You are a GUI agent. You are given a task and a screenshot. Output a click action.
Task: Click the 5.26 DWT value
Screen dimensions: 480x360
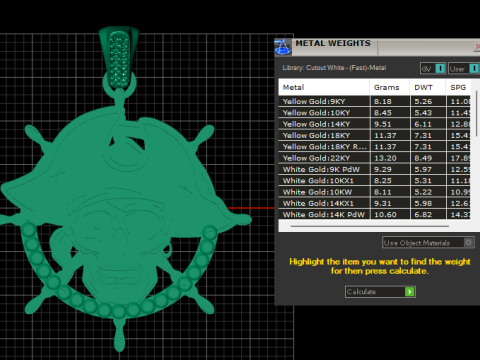pyautogui.click(x=423, y=101)
